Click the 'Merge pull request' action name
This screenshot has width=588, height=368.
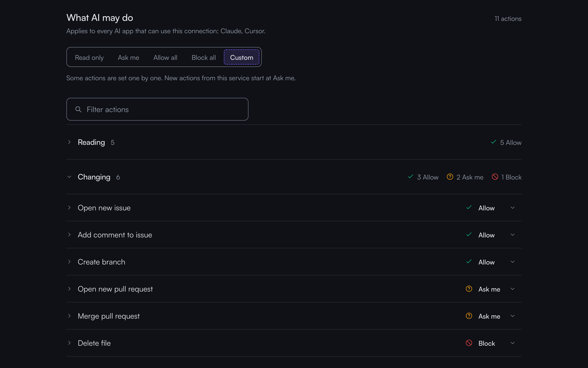point(109,316)
